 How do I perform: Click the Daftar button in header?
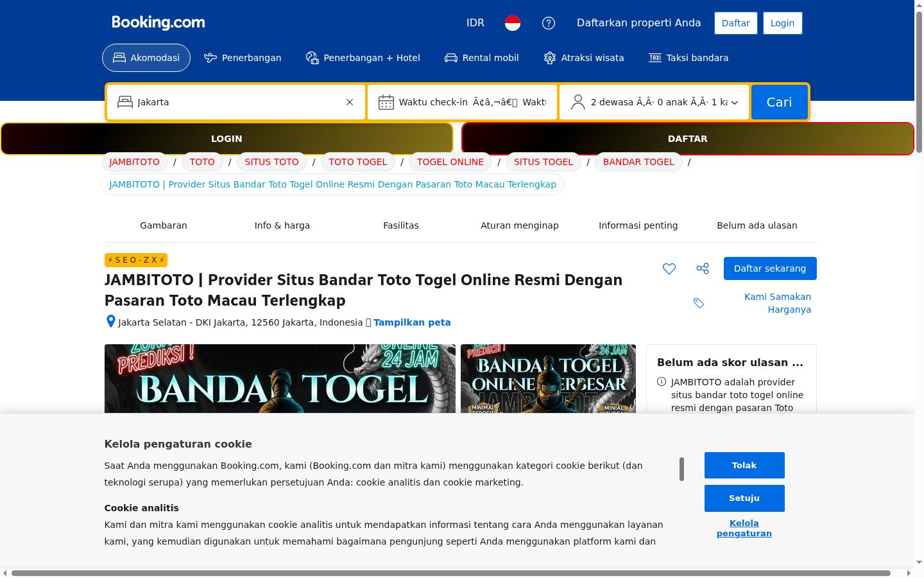(x=735, y=23)
